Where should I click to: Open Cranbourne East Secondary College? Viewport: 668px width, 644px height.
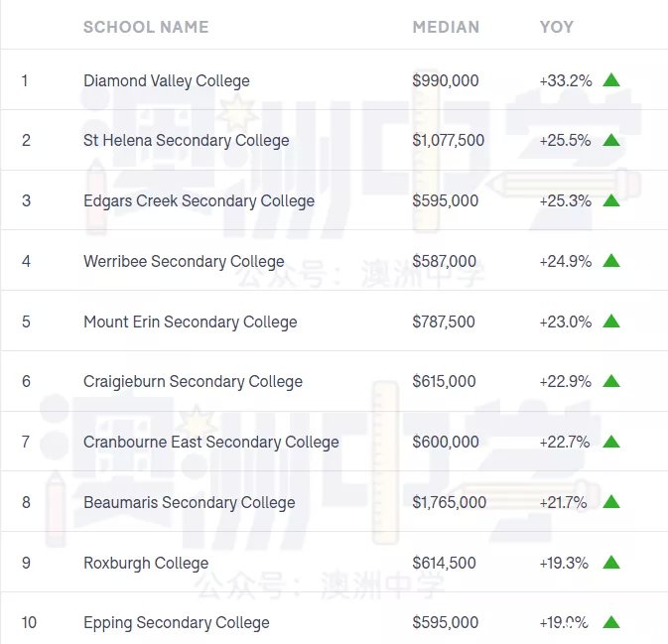(211, 443)
